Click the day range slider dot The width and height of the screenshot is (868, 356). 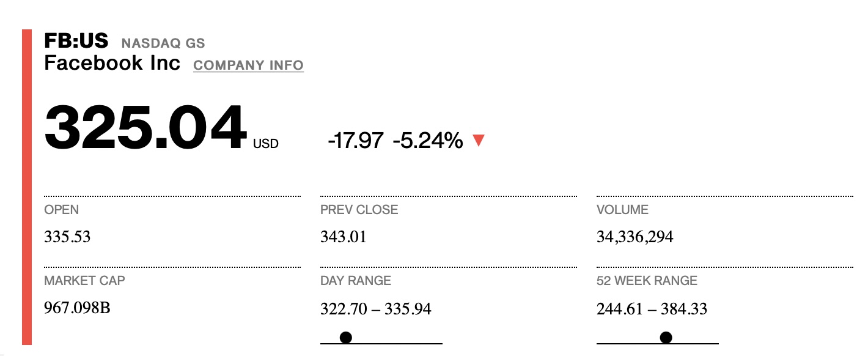(x=346, y=337)
